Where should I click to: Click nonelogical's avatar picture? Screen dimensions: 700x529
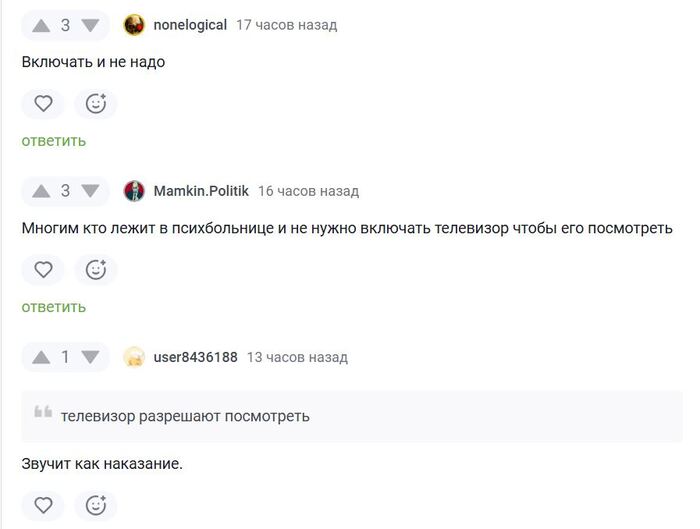pyautogui.click(x=134, y=25)
